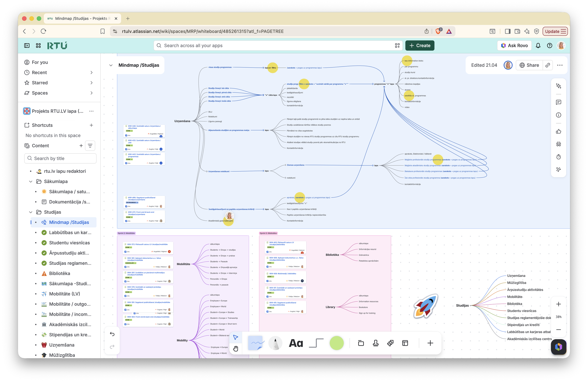
Task: Toggle the chevron beside Mindmap /Studijas title
Action: [x=111, y=65]
